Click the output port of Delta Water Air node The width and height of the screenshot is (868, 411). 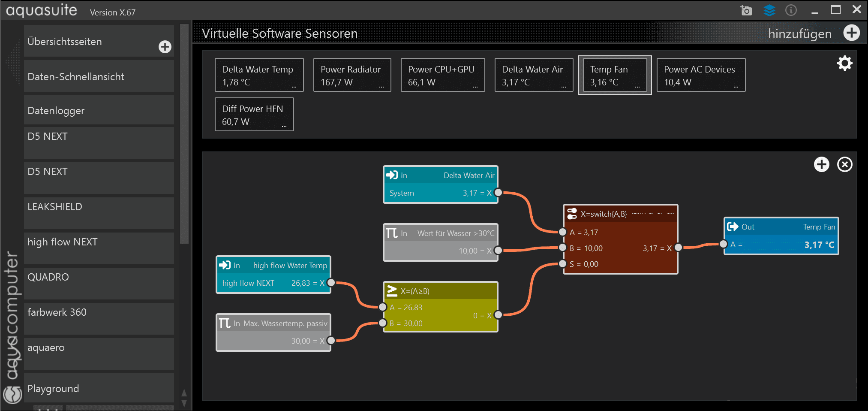[x=498, y=193]
